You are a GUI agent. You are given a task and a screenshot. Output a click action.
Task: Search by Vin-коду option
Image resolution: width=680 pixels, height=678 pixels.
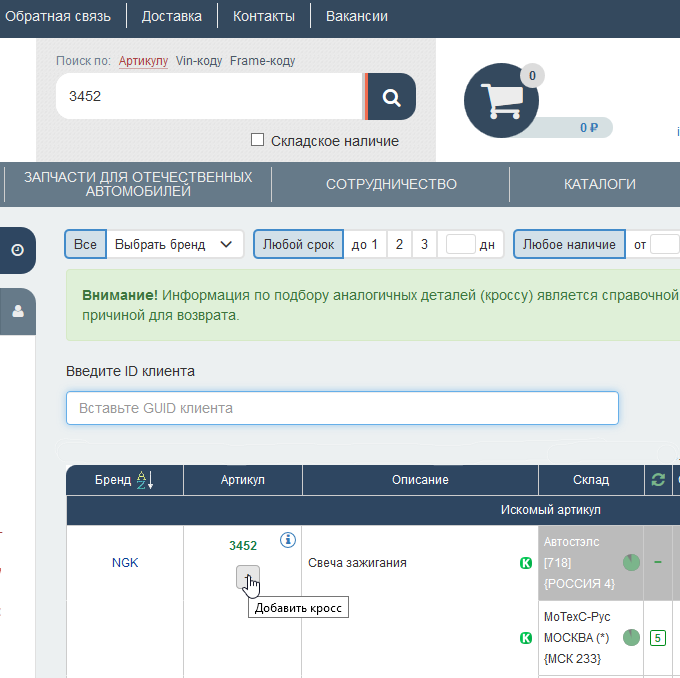(x=199, y=61)
